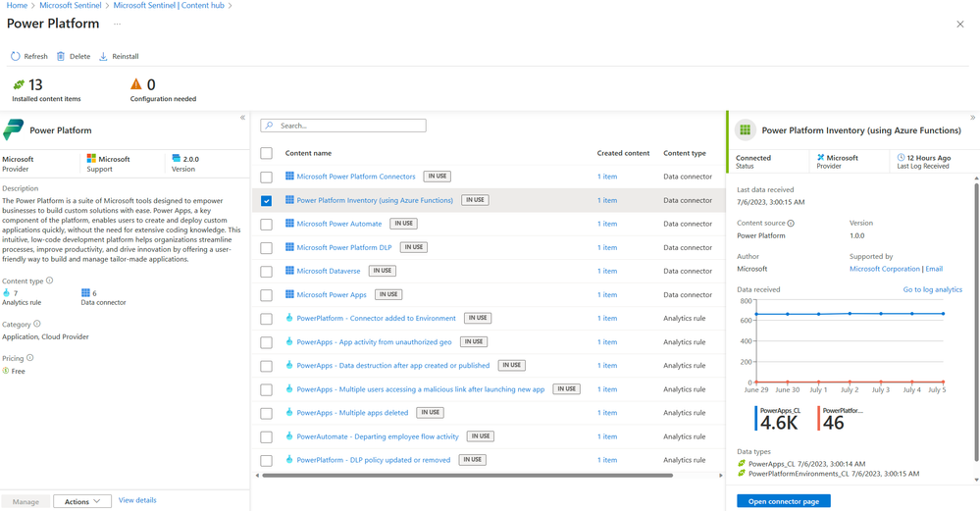Click the Microsoft Power Apps connector icon
Viewport: 980px width, 511px height.
point(289,294)
